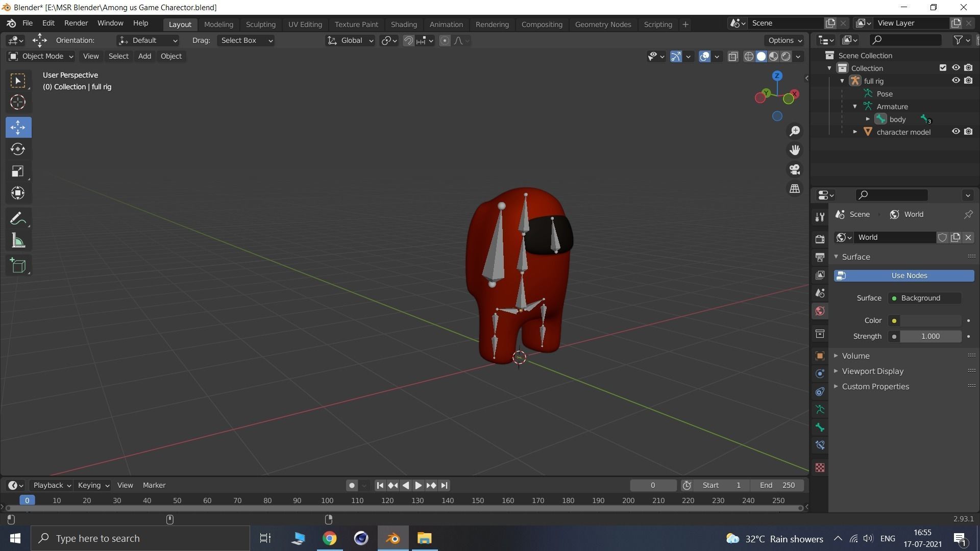Open the Orientation Default dropdown
Screen dimensions: 980x551
pos(148,40)
